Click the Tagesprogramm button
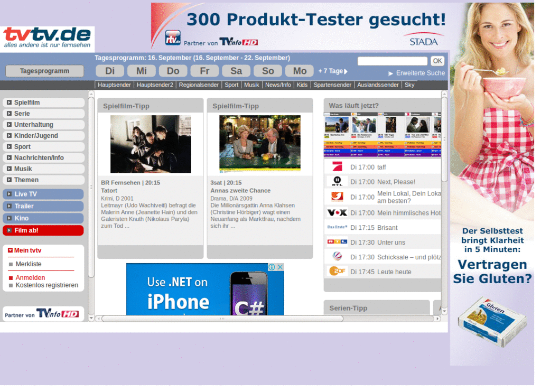The width and height of the screenshot is (541, 392). click(44, 71)
